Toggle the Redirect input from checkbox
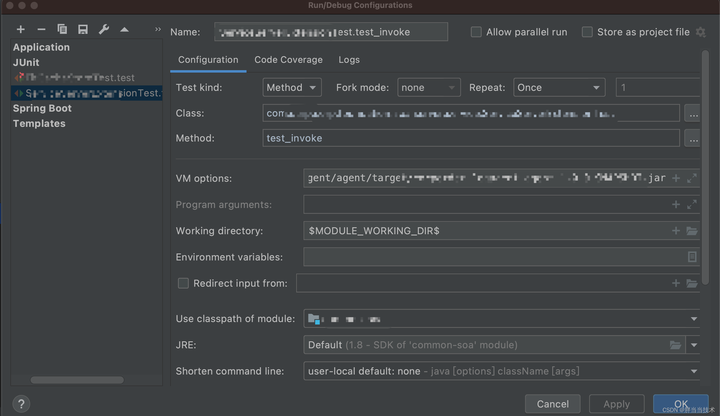Image resolution: width=720 pixels, height=416 pixels. pos(183,283)
